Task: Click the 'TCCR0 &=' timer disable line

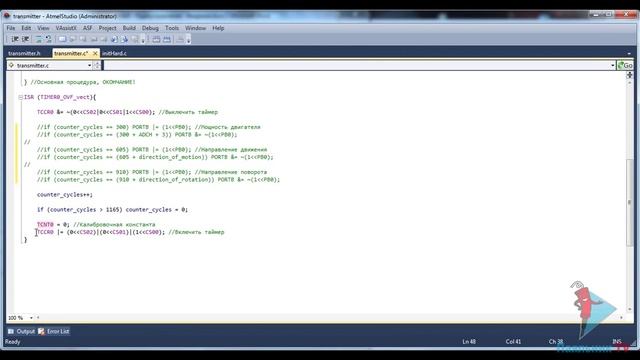Action: [127, 112]
